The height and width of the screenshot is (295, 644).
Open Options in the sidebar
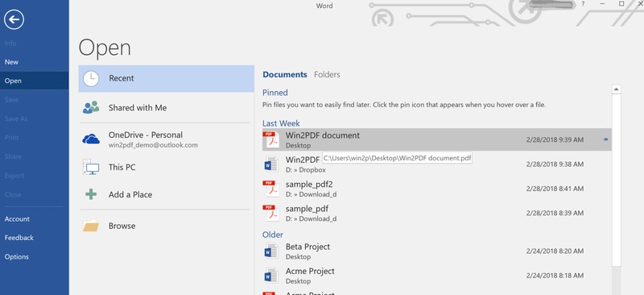click(16, 256)
